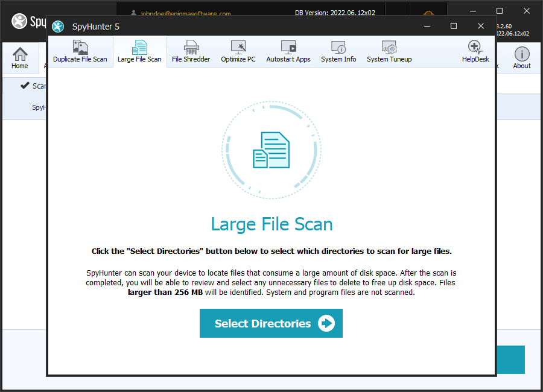Click the Select Directories button
This screenshot has height=392, width=543.
pyautogui.click(x=271, y=323)
